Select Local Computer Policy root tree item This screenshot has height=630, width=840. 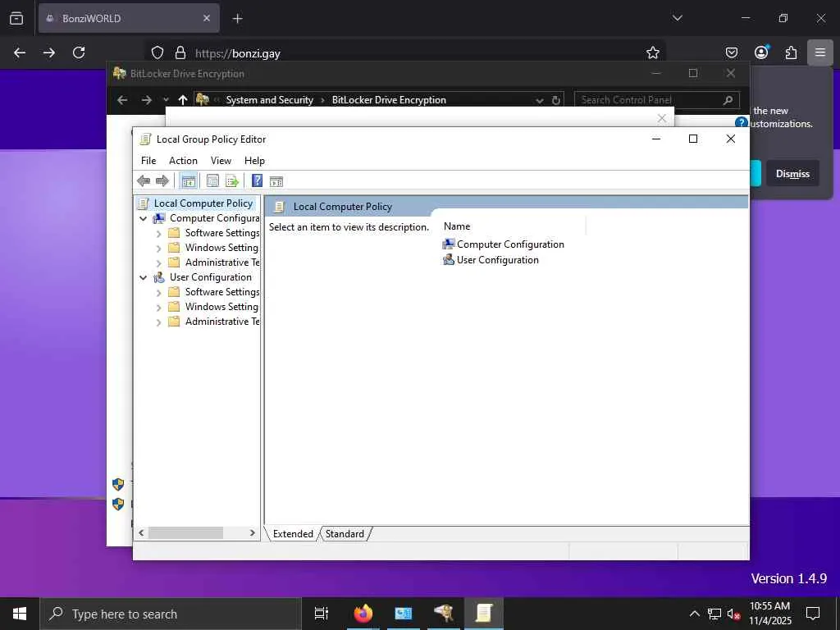(195, 203)
